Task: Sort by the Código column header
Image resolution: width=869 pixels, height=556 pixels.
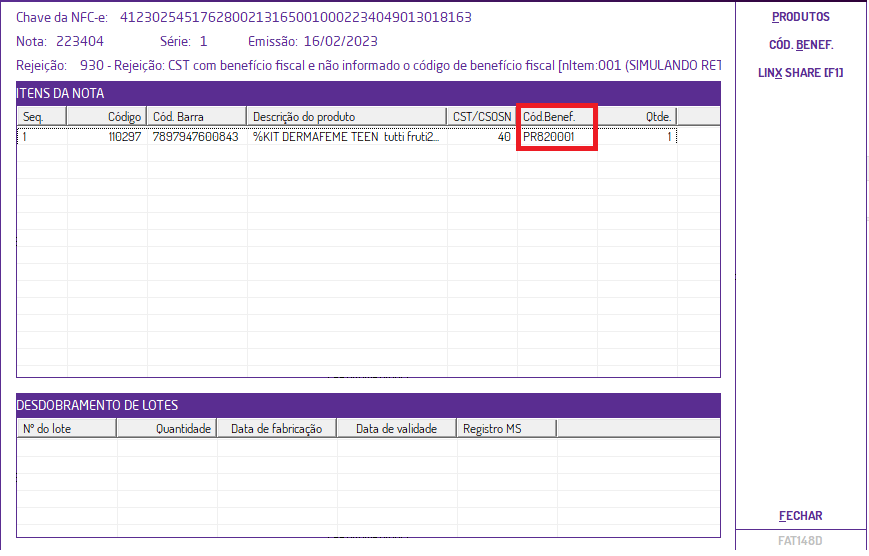Action: click(x=107, y=117)
